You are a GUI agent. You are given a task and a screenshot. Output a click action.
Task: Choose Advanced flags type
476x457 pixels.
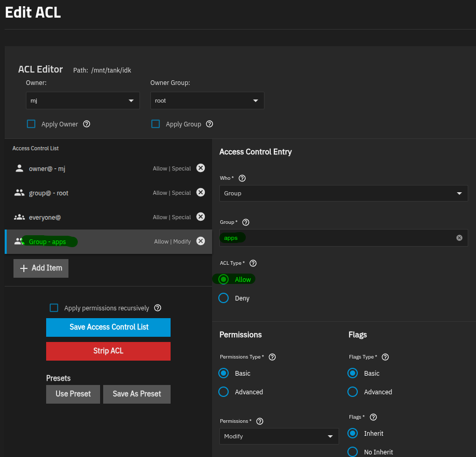(353, 392)
